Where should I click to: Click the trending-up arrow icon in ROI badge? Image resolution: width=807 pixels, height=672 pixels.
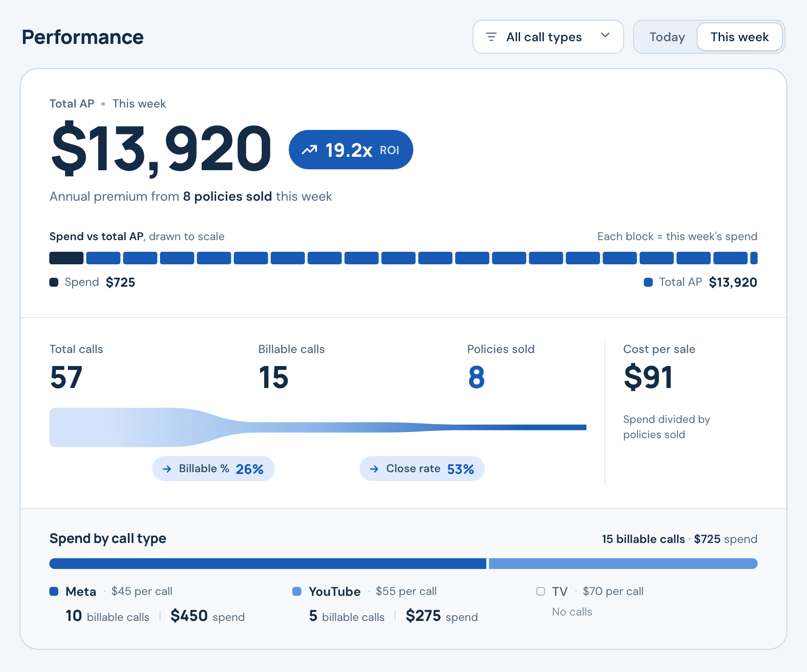pyautogui.click(x=309, y=150)
